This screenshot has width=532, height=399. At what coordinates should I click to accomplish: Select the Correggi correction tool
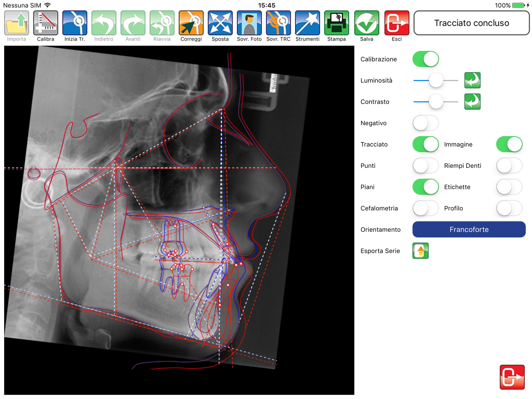click(191, 23)
